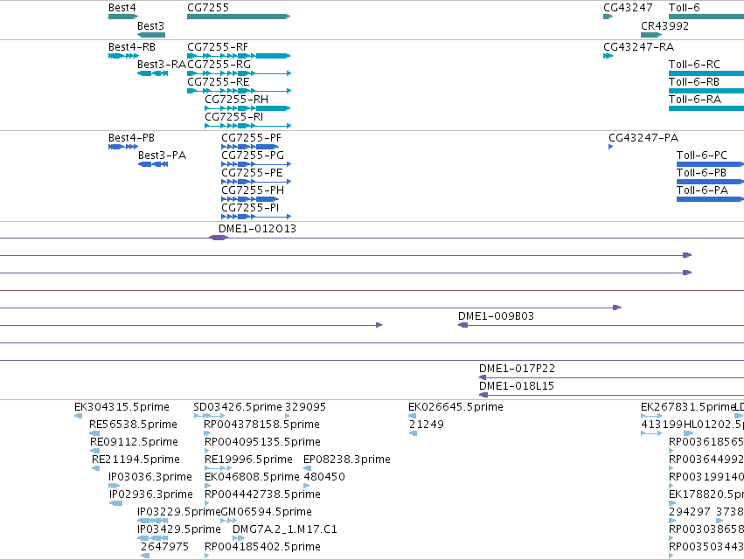Select EST RP004095135.5prime

pyautogui.click(x=207, y=451)
